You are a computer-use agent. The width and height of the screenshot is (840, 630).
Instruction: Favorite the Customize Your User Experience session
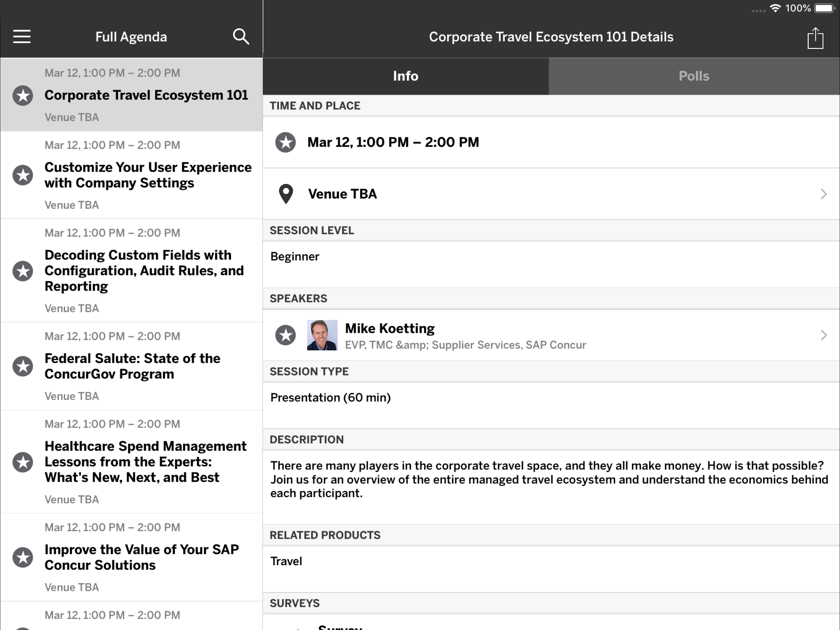pos(23,175)
